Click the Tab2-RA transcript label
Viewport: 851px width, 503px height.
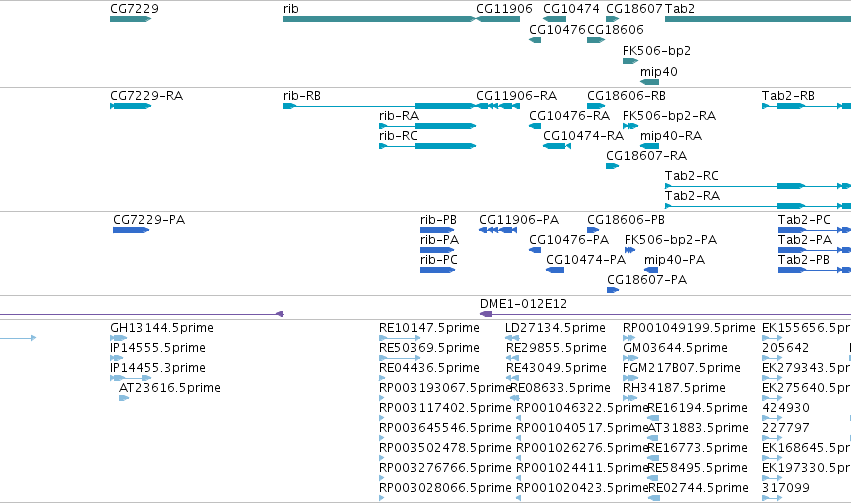692,196
